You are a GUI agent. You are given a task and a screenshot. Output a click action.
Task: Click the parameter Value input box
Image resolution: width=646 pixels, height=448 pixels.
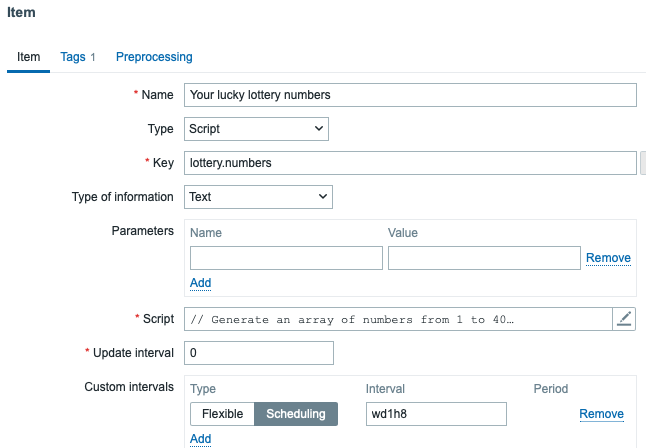pyautogui.click(x=483, y=258)
